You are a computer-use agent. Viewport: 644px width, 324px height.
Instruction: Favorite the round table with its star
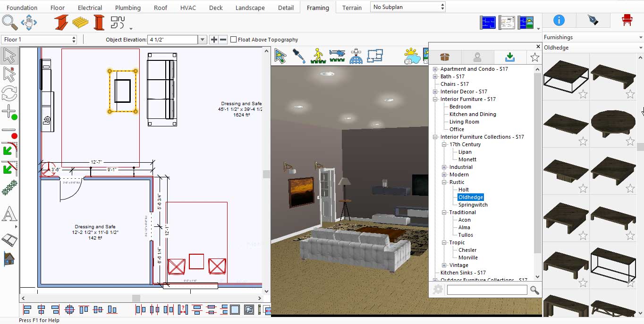(630, 141)
